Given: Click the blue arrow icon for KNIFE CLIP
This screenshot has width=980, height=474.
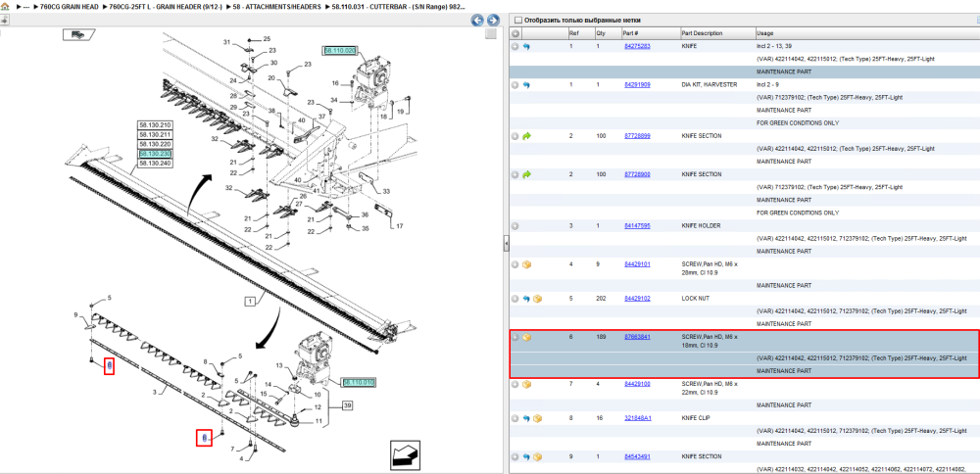Looking at the screenshot, I should [526, 418].
